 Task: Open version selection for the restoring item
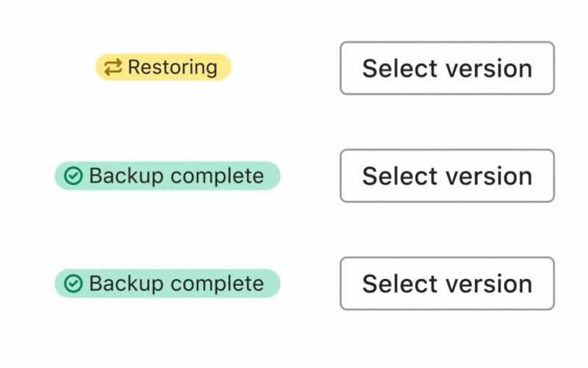447,68
